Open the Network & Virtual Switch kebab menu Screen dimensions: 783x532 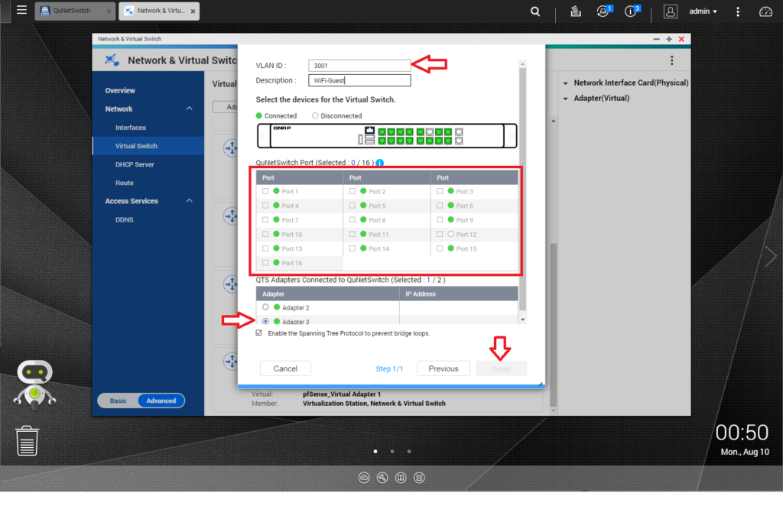pos(671,60)
